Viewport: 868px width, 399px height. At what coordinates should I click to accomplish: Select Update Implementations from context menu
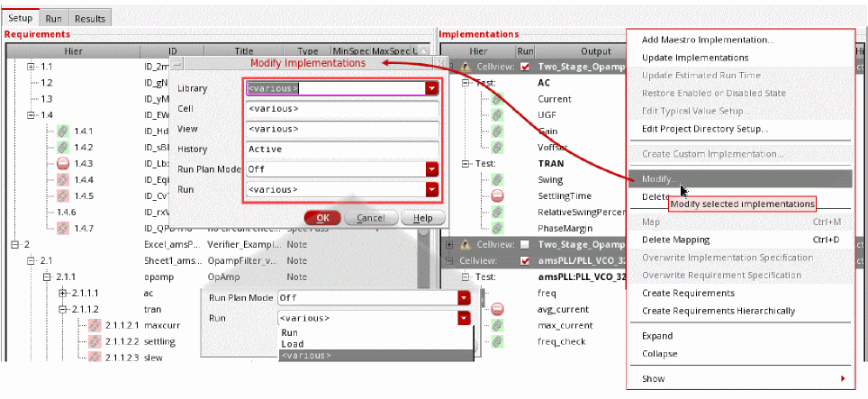point(695,58)
